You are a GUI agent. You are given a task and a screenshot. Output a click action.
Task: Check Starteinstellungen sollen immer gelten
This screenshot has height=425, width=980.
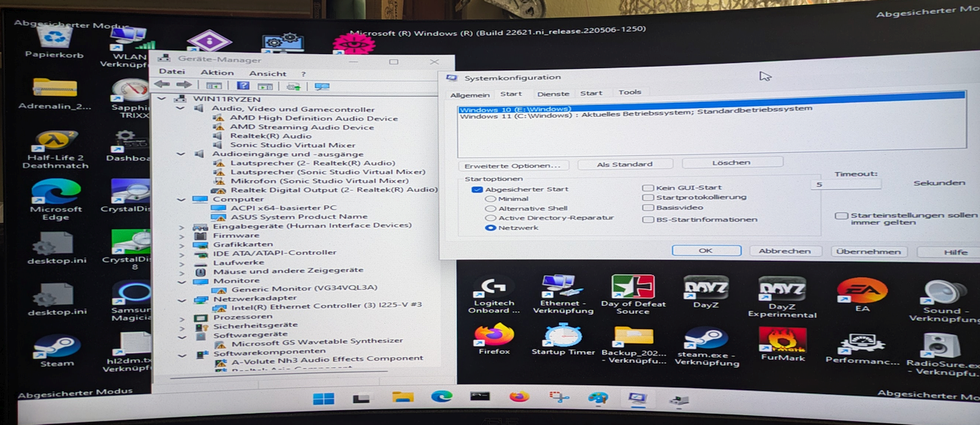(x=840, y=216)
